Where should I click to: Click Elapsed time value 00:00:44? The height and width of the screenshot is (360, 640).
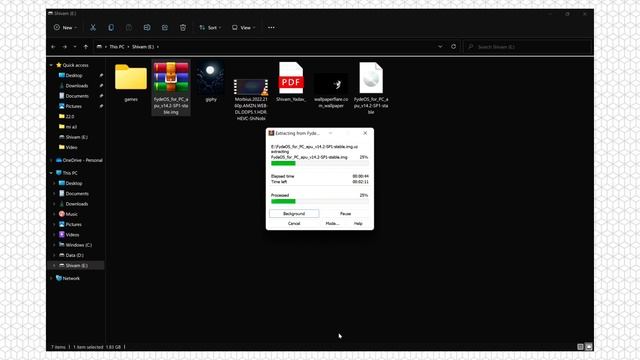click(360, 176)
